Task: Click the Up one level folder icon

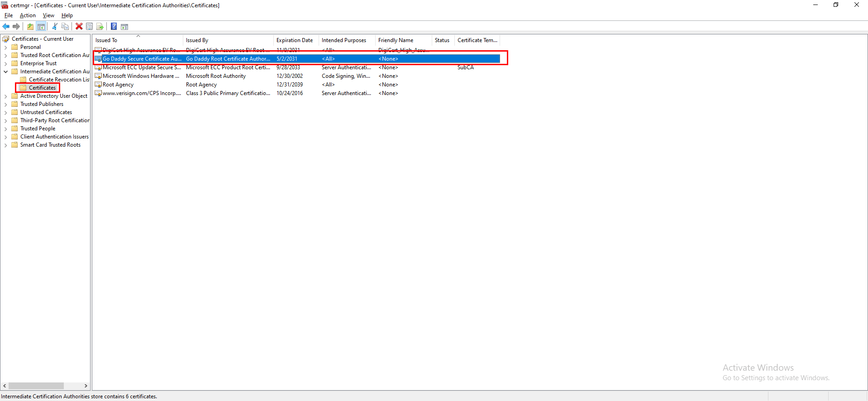Action: point(30,26)
